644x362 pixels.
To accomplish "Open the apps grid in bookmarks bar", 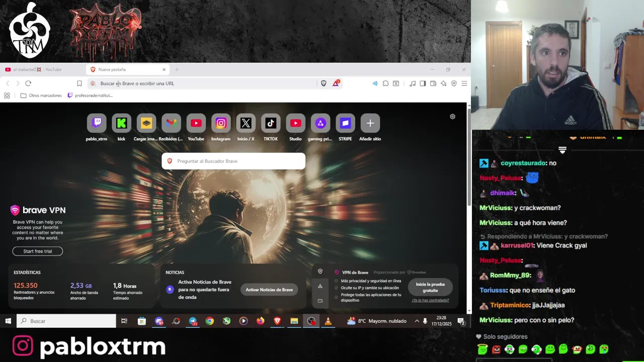I will tap(7, 96).
